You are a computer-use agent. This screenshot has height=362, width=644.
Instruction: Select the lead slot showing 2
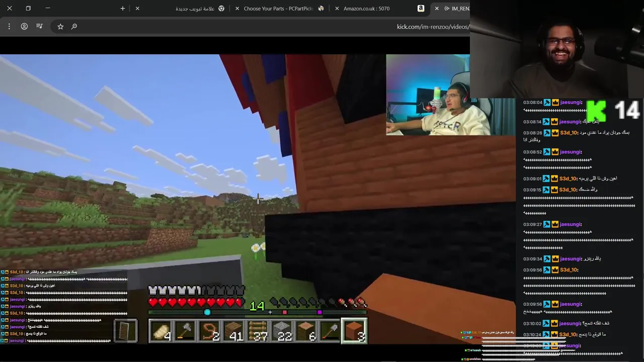(209, 331)
